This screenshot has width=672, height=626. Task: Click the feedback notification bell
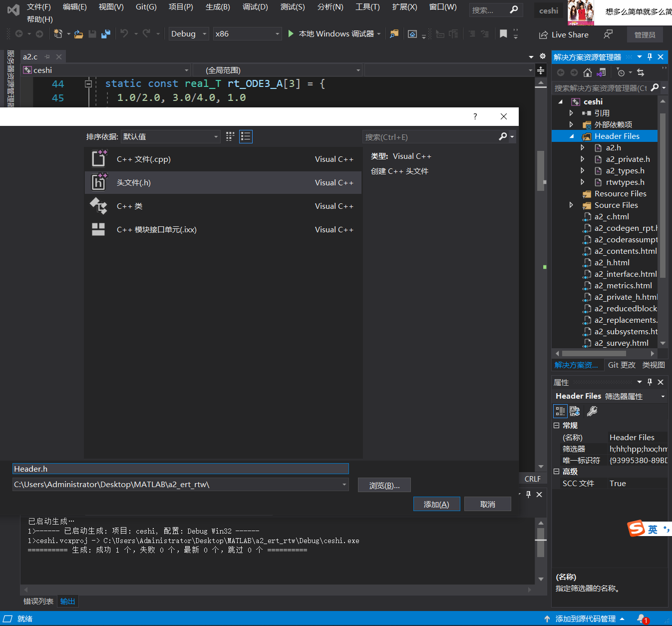click(643, 619)
